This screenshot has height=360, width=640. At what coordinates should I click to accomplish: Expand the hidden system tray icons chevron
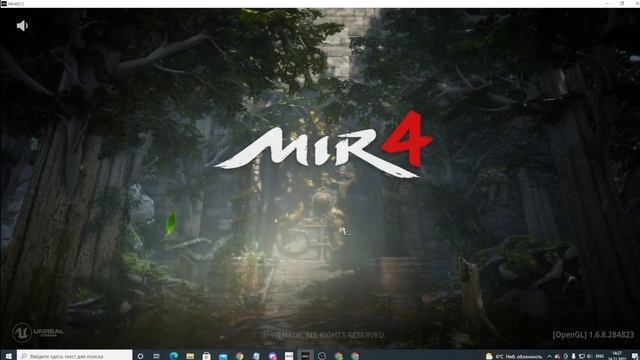pos(549,356)
